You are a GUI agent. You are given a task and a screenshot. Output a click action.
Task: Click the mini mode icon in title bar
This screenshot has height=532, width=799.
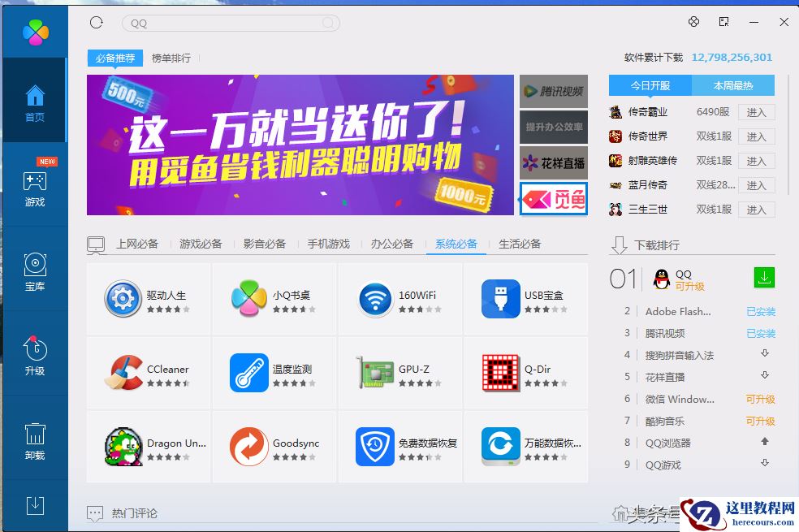723,21
